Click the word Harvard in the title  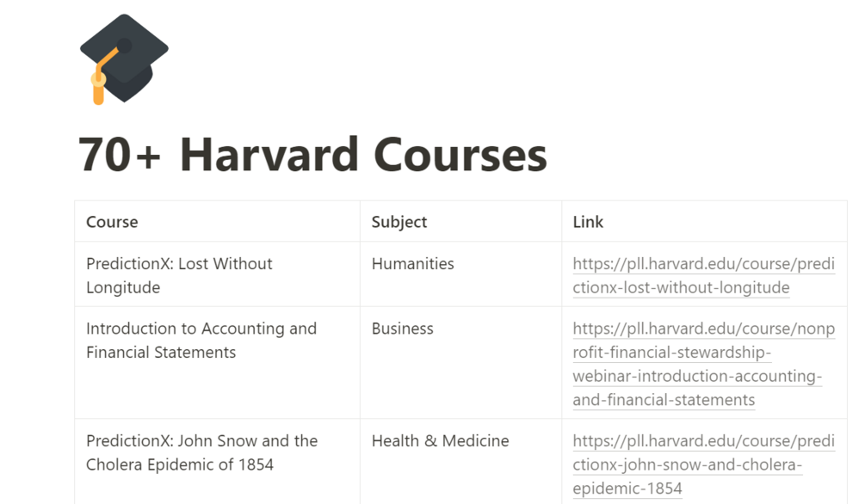[269, 155]
